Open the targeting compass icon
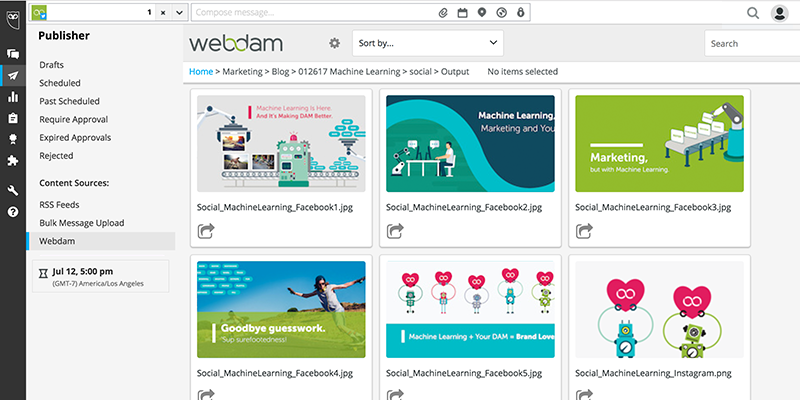 [x=502, y=13]
